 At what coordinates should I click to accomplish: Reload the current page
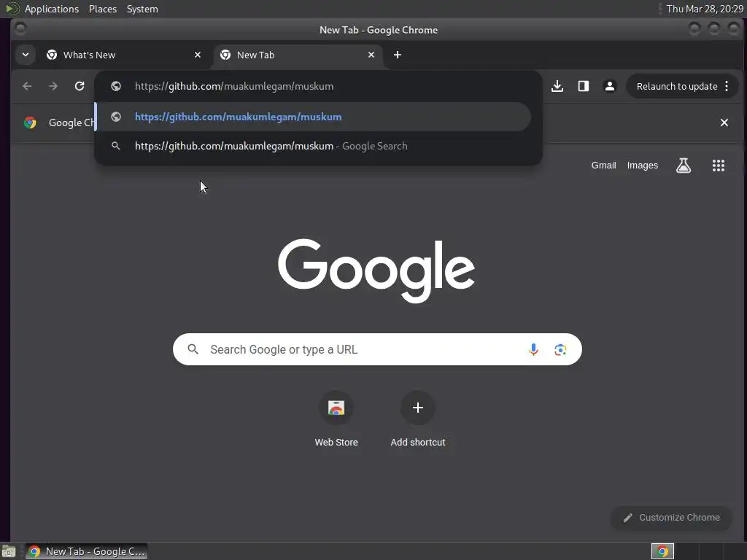80,86
